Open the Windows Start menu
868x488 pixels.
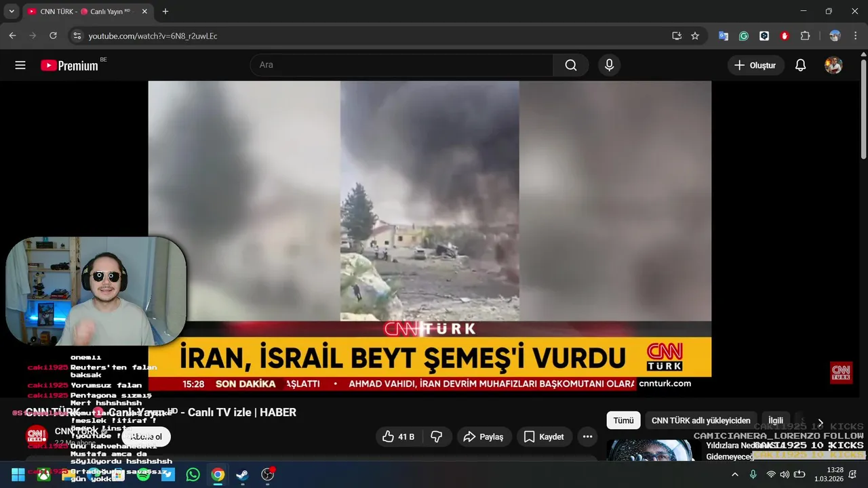tap(18, 474)
